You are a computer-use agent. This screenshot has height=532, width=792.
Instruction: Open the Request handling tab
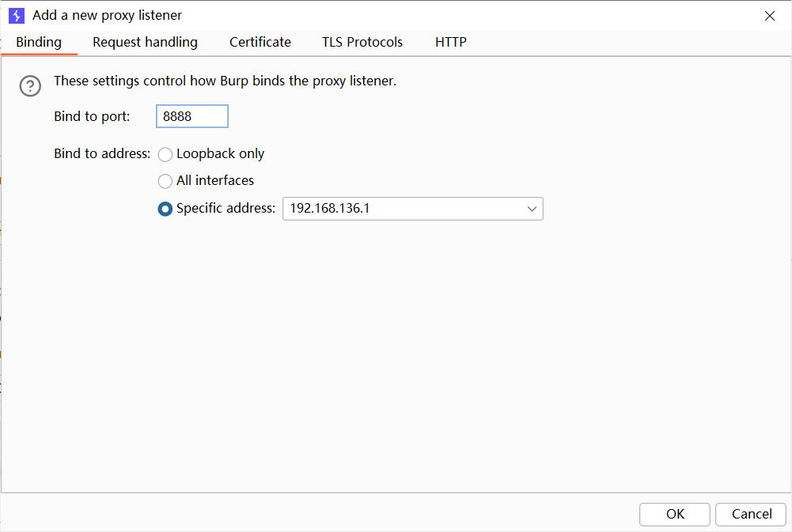[x=145, y=43]
